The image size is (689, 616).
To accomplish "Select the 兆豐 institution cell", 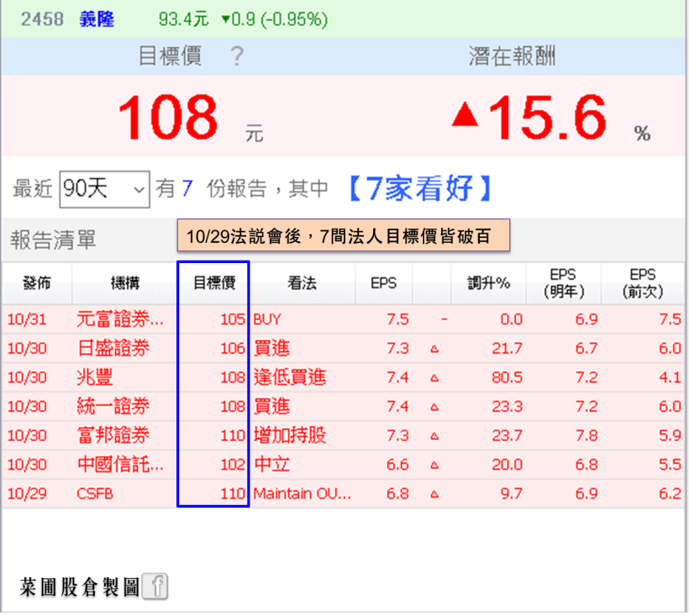I will click(x=94, y=377).
